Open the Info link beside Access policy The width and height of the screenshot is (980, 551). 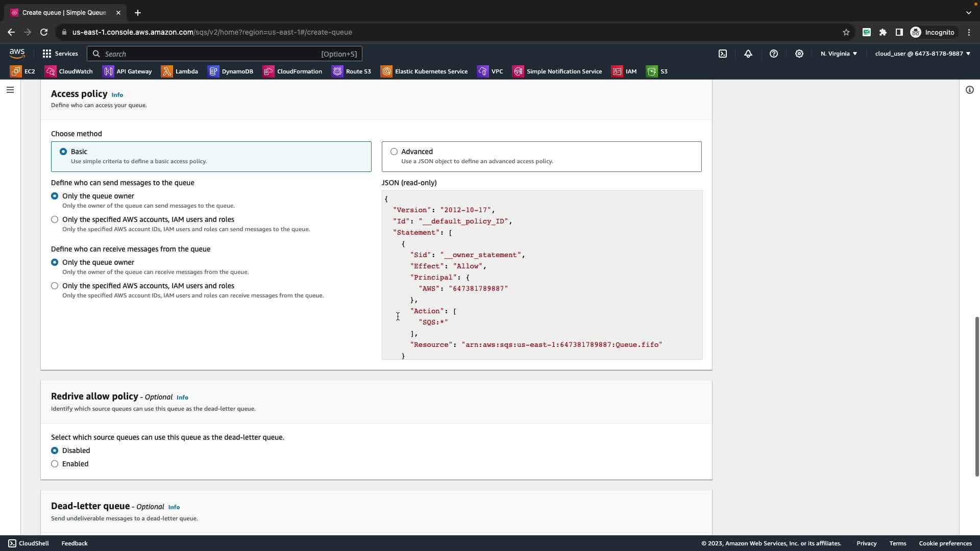117,95
